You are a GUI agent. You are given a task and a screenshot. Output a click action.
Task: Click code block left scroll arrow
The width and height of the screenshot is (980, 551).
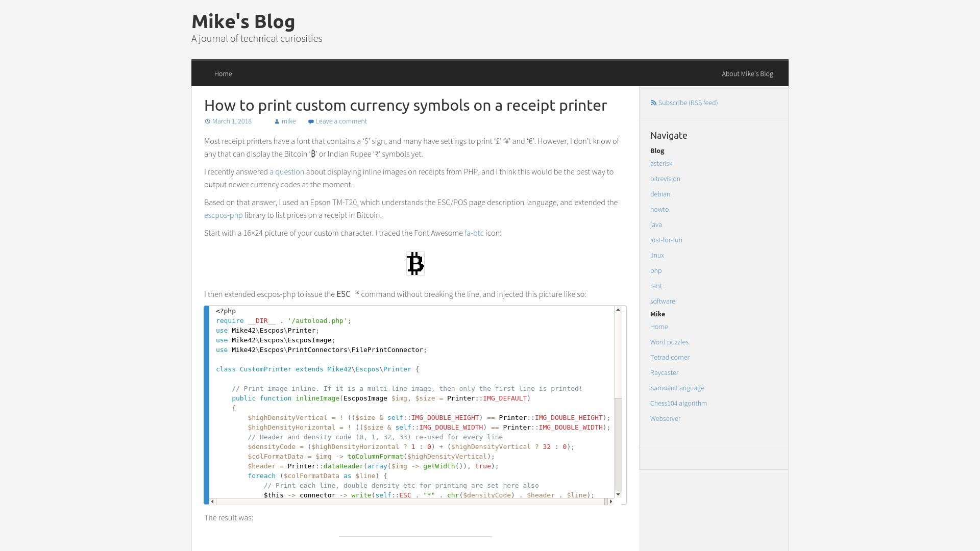coord(212,502)
